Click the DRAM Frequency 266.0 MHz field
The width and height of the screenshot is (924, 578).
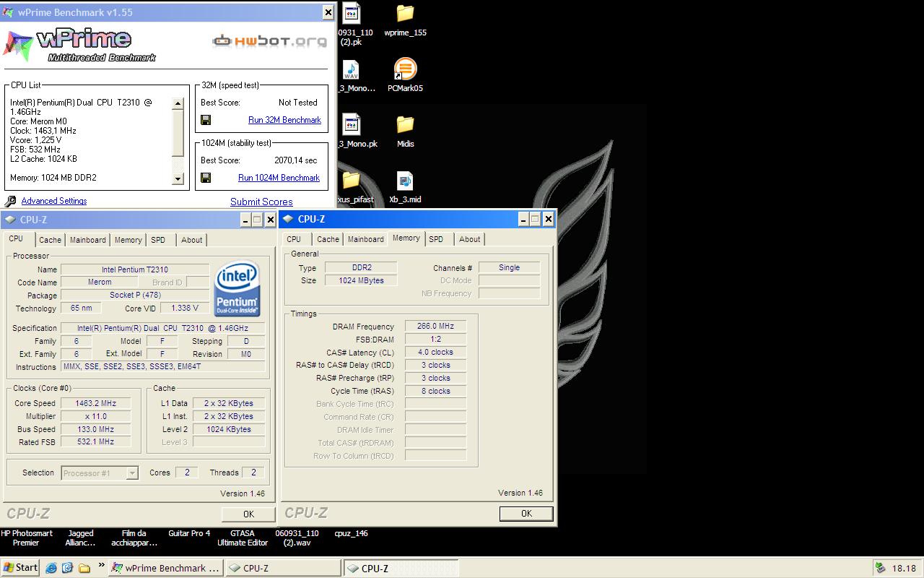(435, 327)
